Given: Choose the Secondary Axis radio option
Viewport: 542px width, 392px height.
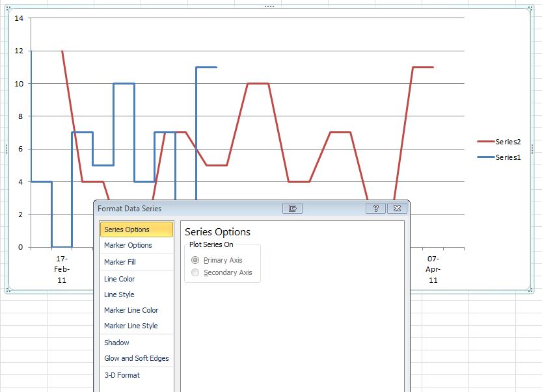Looking at the screenshot, I should (x=195, y=273).
